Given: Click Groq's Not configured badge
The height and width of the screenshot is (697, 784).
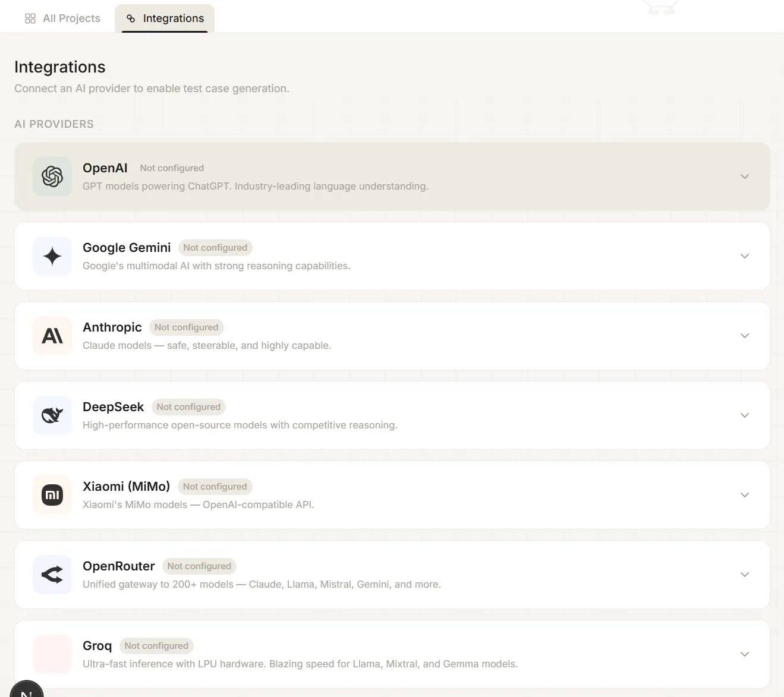Looking at the screenshot, I should pos(156,646).
